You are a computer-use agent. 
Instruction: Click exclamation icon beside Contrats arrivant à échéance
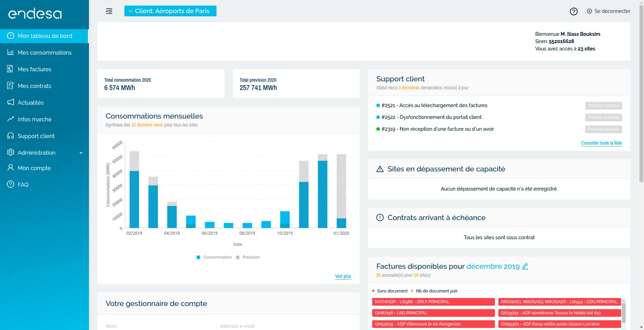coord(380,218)
